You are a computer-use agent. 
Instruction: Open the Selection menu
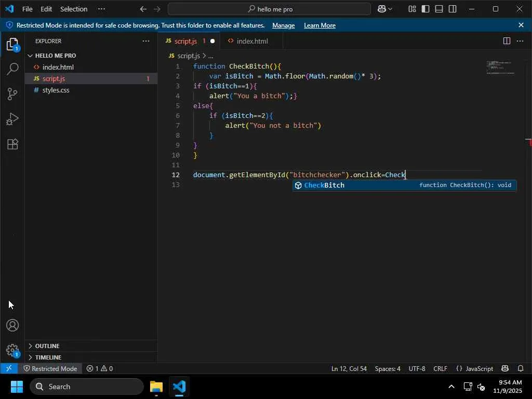coord(74,9)
